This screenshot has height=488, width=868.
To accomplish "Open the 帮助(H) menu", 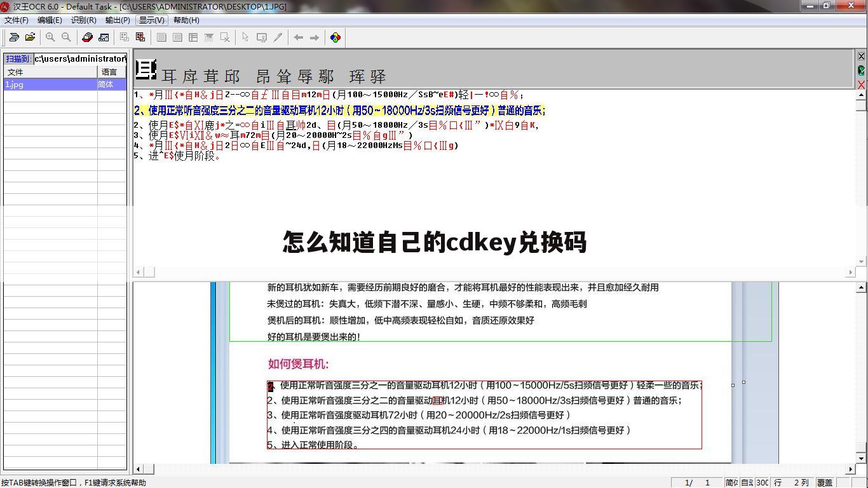I will pos(186,20).
